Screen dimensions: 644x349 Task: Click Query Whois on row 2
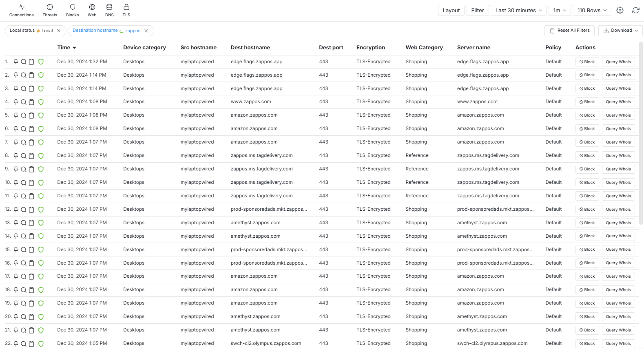tap(618, 75)
